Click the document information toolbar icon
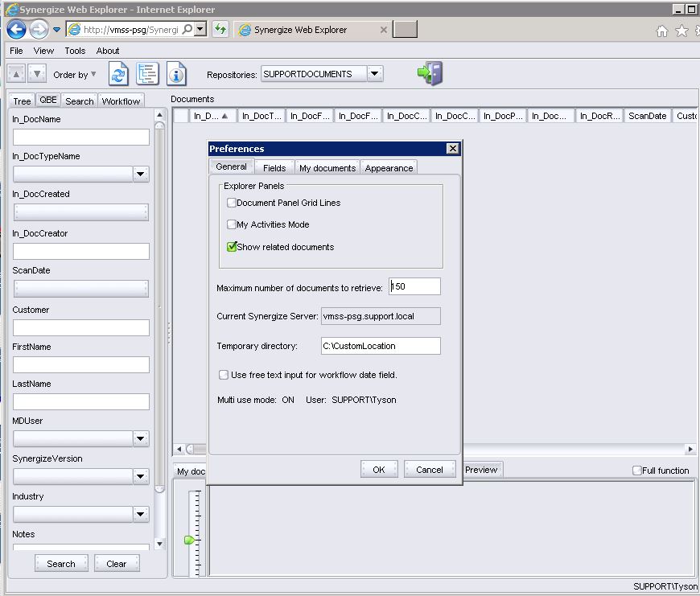The height and width of the screenshot is (596, 700). tap(176, 74)
